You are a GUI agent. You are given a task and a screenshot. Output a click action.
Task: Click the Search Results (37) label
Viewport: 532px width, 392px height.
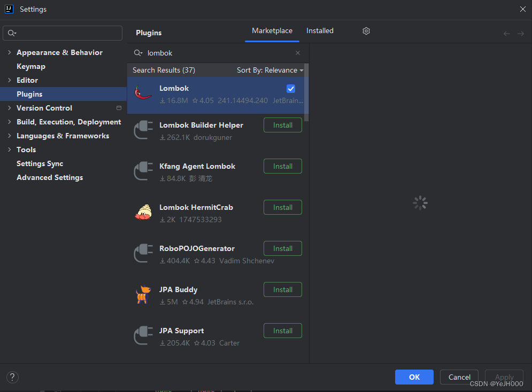tap(164, 70)
